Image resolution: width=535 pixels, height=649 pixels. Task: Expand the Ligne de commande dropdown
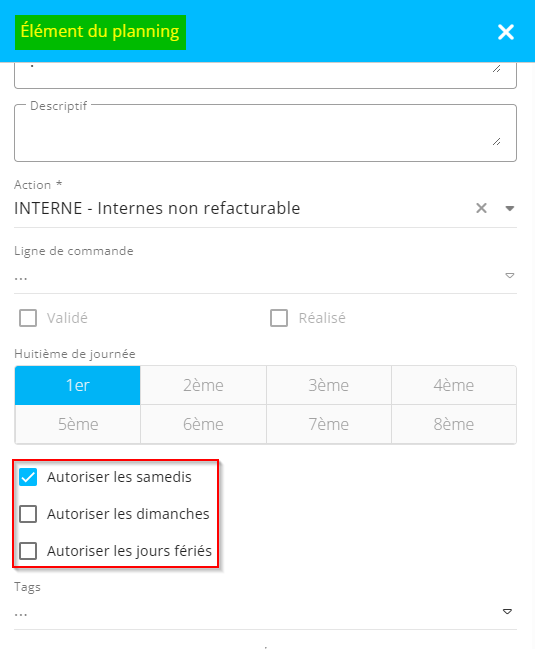click(x=510, y=275)
